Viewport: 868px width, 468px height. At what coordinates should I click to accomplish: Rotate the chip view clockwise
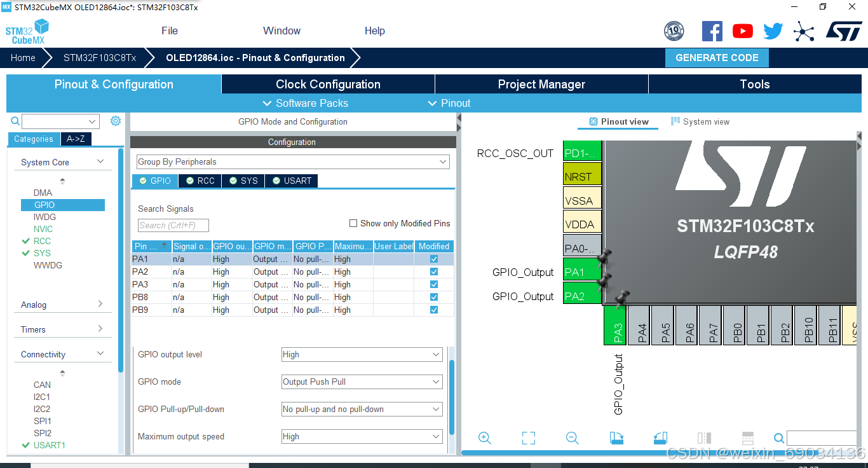(616, 437)
